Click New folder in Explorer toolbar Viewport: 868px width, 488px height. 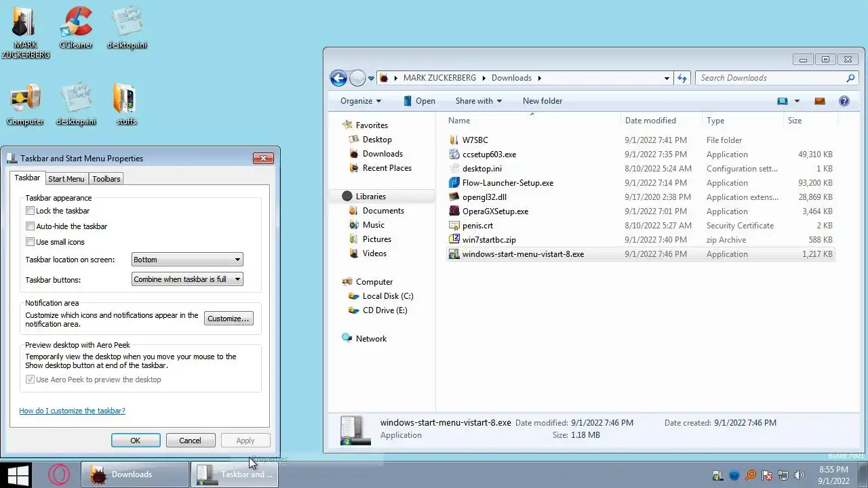pyautogui.click(x=542, y=101)
